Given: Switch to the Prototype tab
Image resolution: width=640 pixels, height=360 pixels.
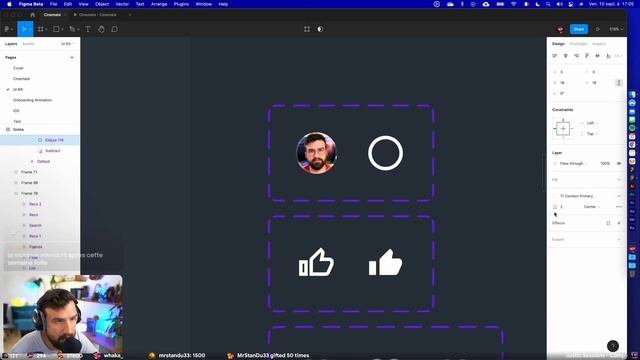Looking at the screenshot, I should (x=578, y=44).
